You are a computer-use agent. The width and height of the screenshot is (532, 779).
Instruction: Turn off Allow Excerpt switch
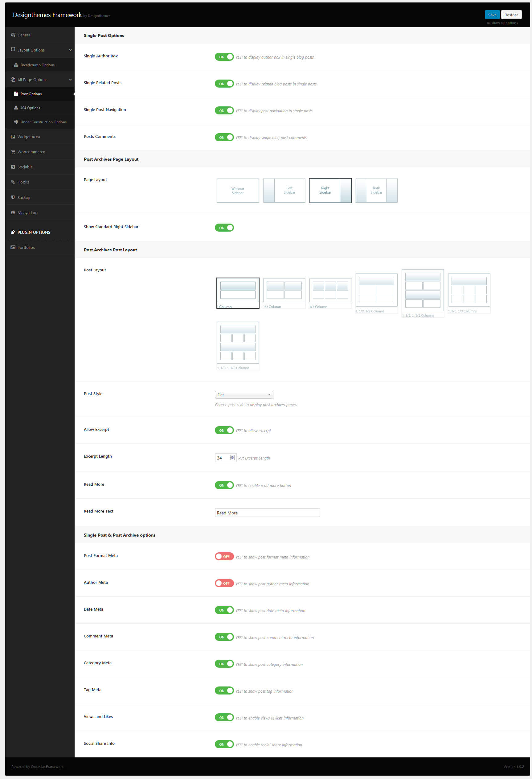click(x=224, y=431)
